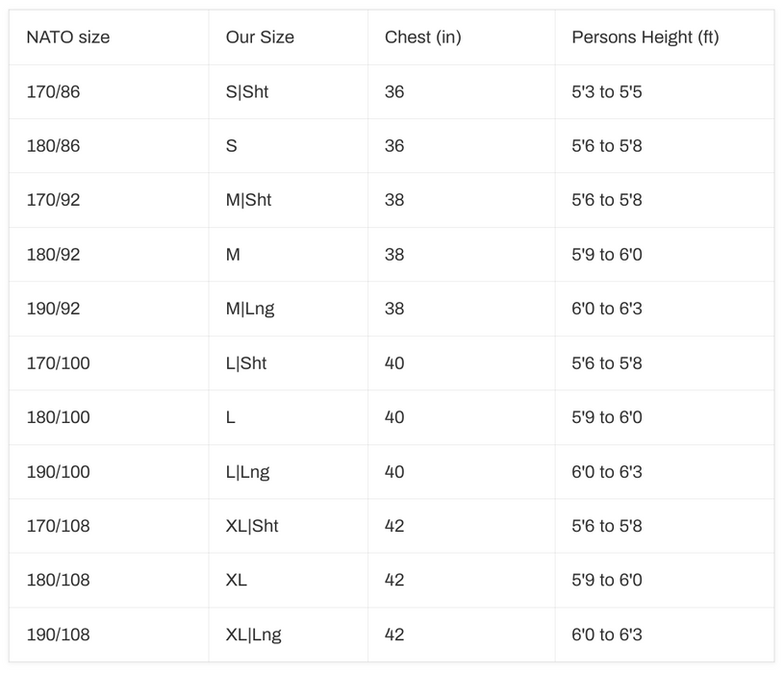Select the 170/108 NATO size cell
The image size is (784, 673).
58,526
